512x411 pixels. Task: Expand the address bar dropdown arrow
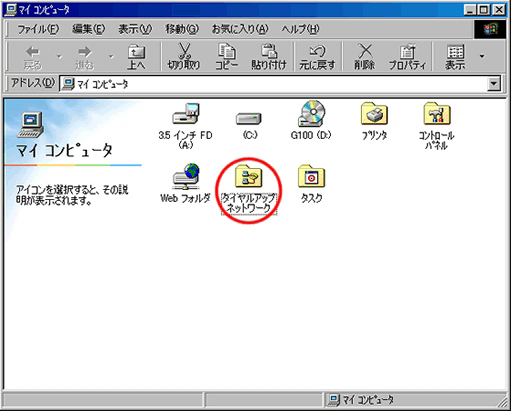click(494, 84)
